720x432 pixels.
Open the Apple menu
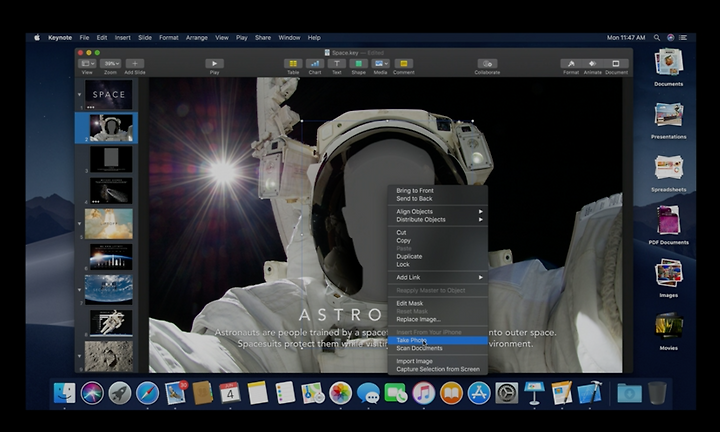click(37, 38)
